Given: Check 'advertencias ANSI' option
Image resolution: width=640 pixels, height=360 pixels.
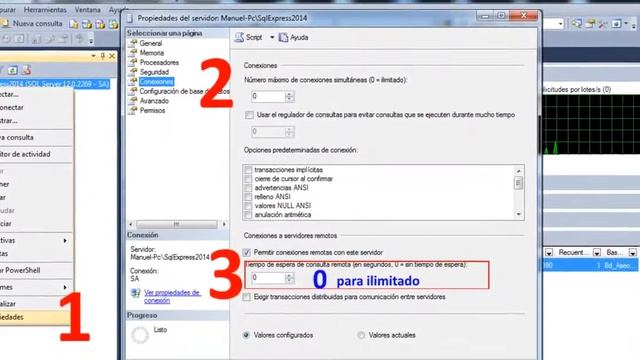Looking at the screenshot, I should tap(248, 188).
